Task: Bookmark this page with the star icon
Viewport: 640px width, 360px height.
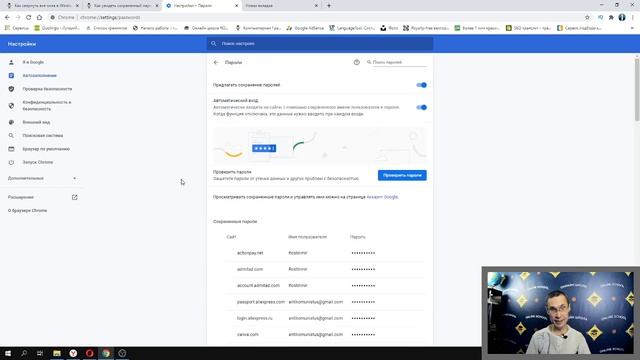Action: 587,18
